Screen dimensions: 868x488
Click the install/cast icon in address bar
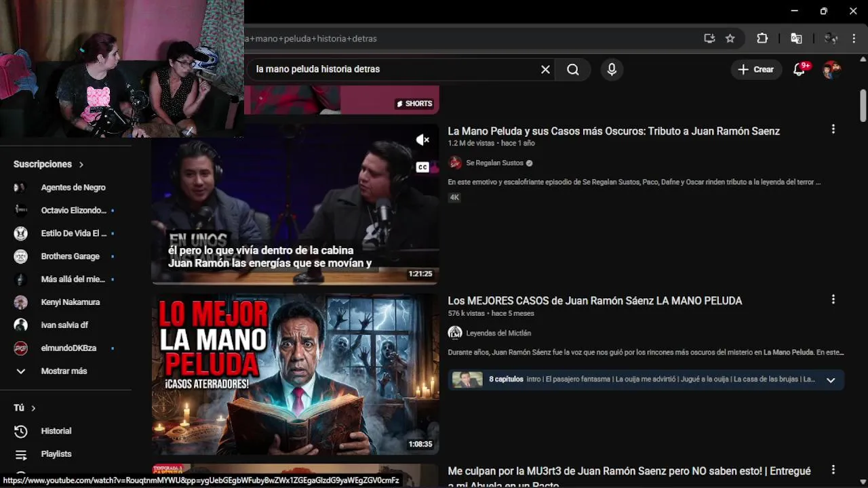[x=709, y=39]
